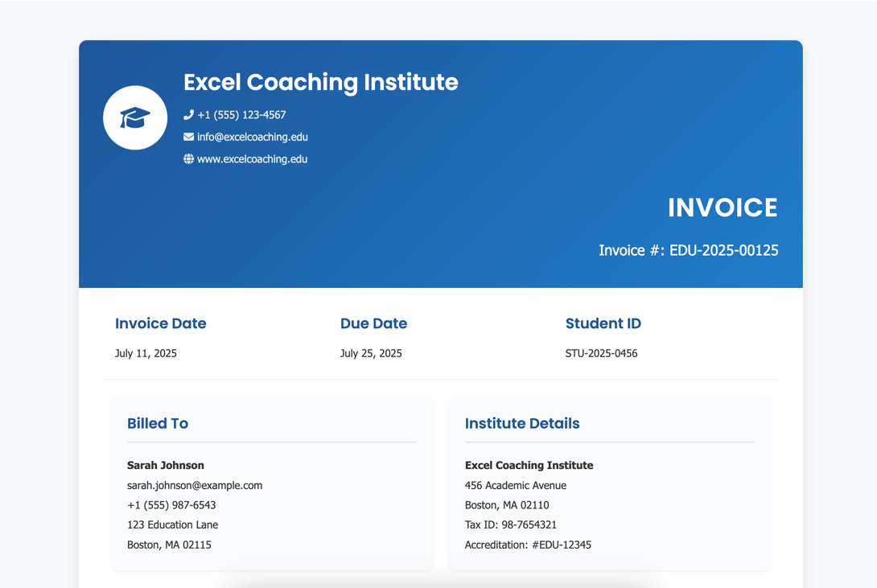Select the Excel Coaching Institute header title
Screen dimensions: 877x588
pyautogui.click(x=320, y=82)
